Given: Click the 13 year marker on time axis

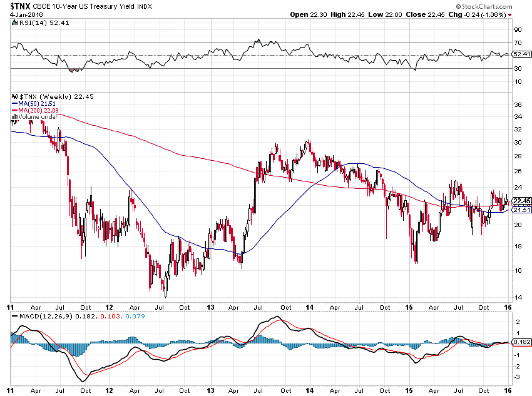Looking at the screenshot, I should tap(212, 307).
